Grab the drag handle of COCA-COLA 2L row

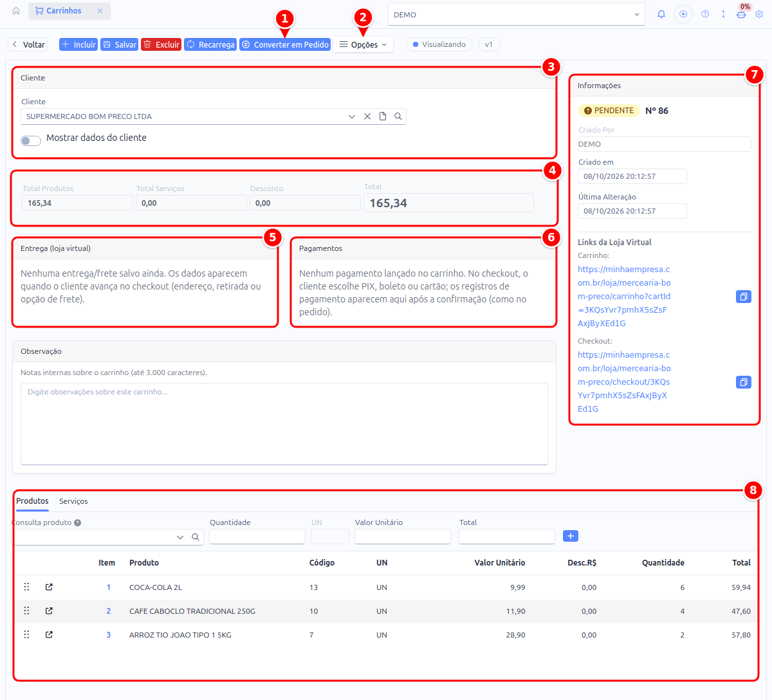26,587
